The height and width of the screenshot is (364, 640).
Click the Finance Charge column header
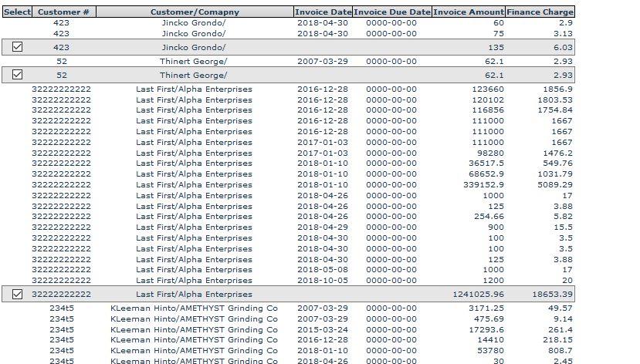coord(540,12)
